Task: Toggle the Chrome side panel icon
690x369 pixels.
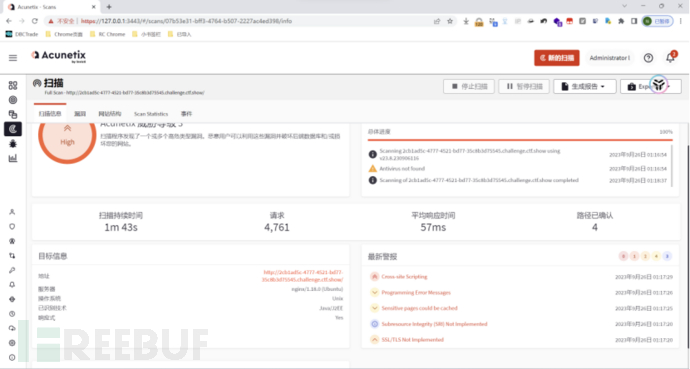Action: pos(634,21)
